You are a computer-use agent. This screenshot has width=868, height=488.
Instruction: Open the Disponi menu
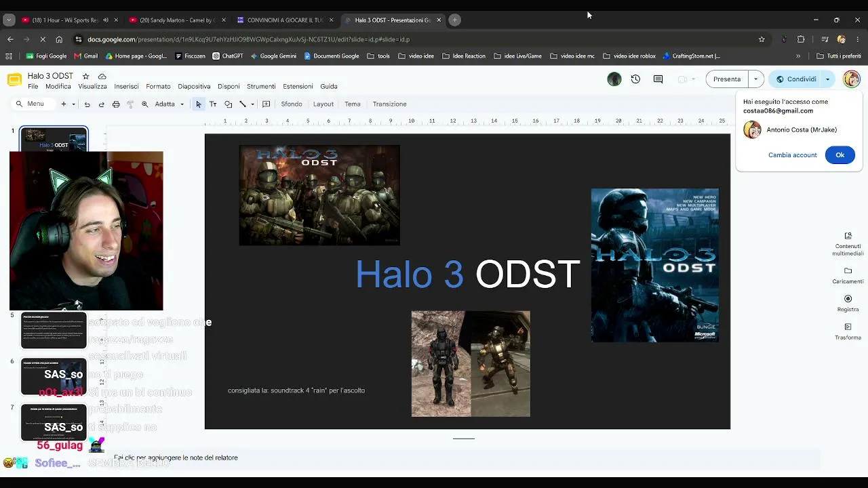coord(229,87)
